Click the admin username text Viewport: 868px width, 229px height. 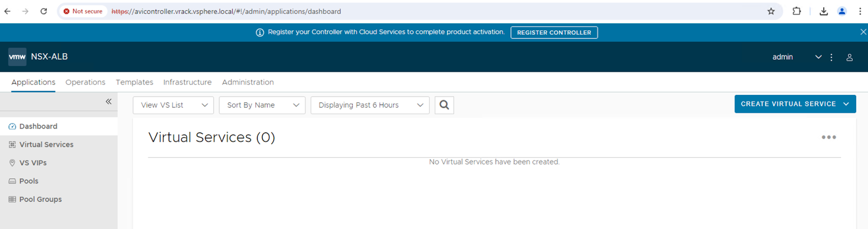coord(782,57)
